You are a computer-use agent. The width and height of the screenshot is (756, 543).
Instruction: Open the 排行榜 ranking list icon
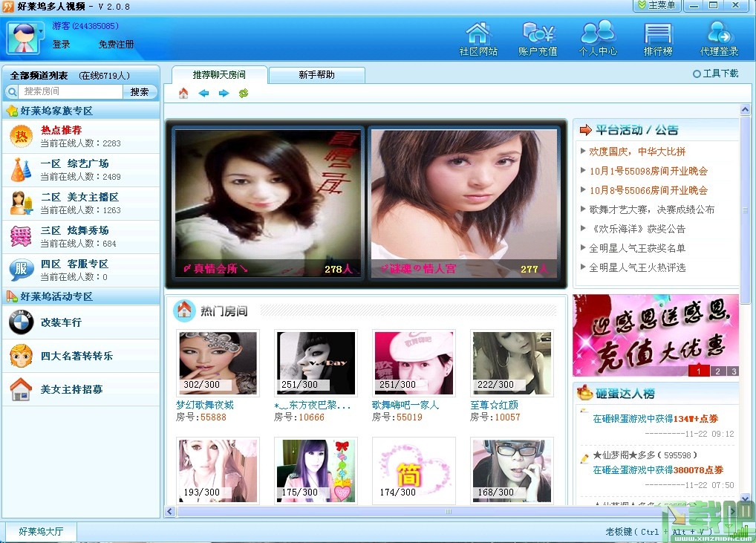click(658, 39)
